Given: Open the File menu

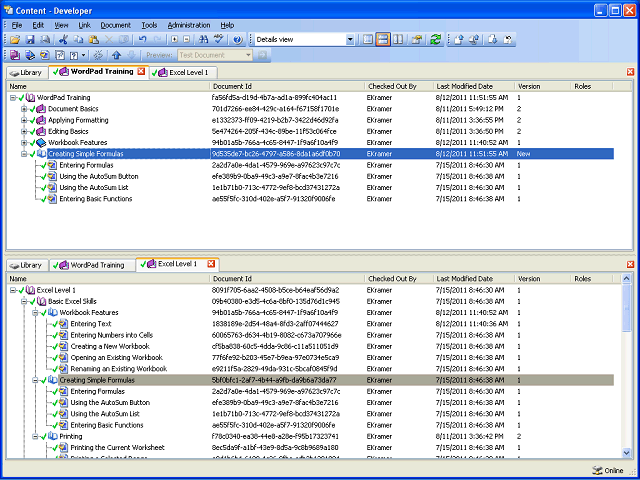Looking at the screenshot, I should click(17, 25).
